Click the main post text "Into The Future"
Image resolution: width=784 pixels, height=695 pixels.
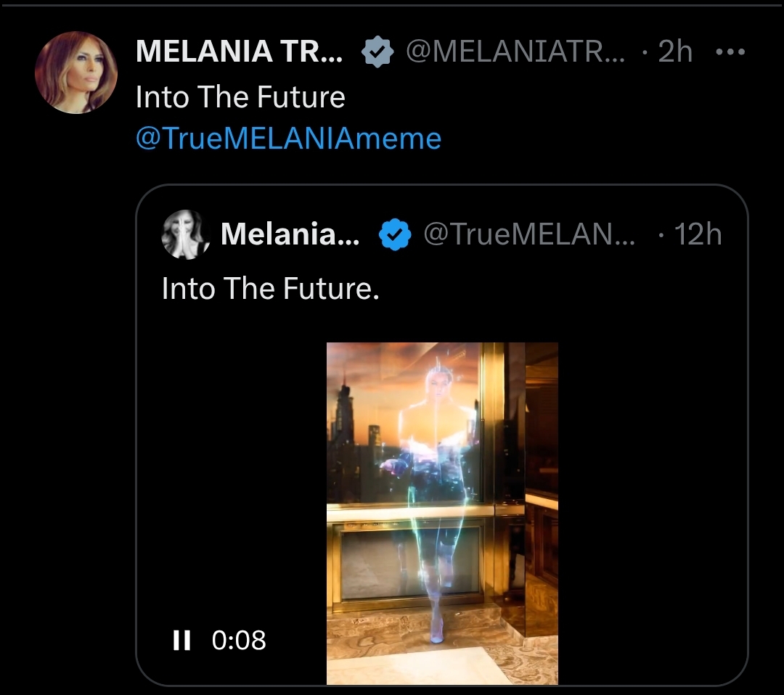click(240, 97)
